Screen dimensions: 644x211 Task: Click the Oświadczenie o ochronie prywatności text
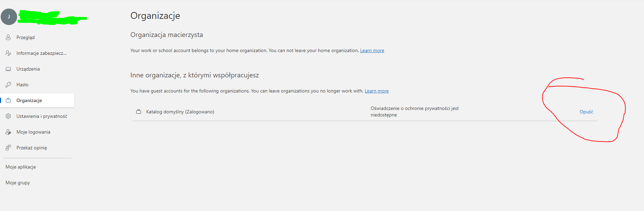415,112
